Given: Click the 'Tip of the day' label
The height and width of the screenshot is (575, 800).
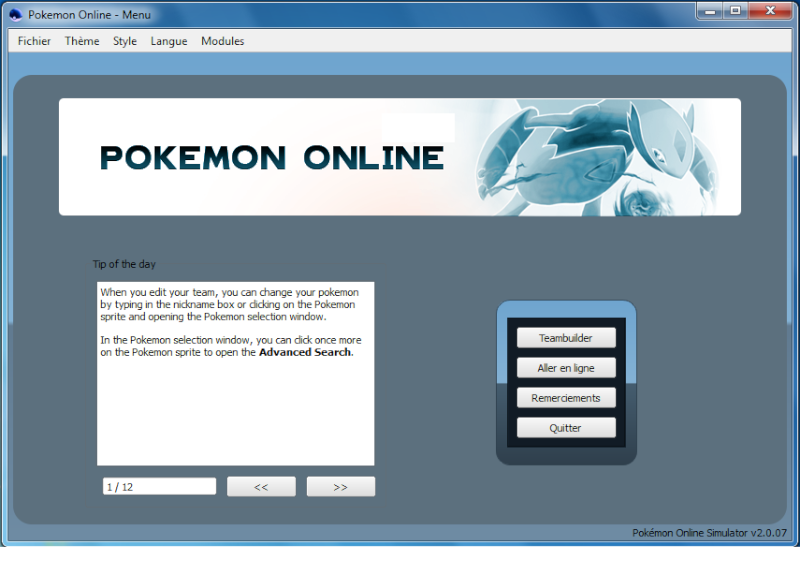Looking at the screenshot, I should pos(124,264).
